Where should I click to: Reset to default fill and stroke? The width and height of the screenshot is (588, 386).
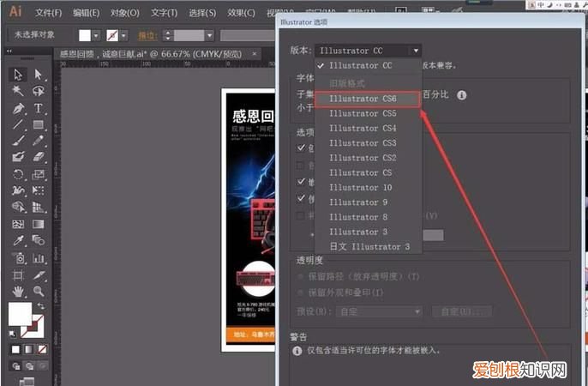[12, 333]
